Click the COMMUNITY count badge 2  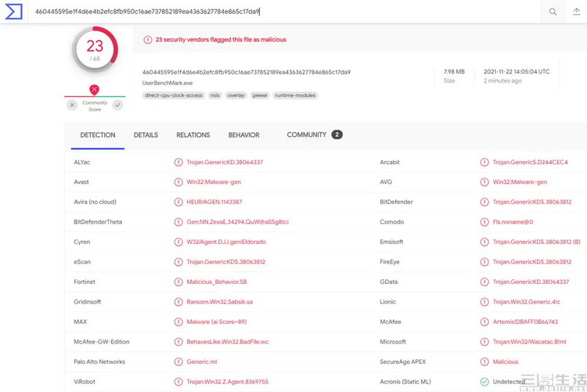pos(337,135)
